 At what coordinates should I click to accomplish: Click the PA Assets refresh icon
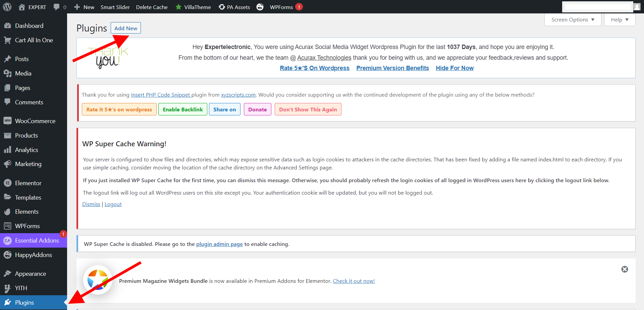pyautogui.click(x=222, y=7)
